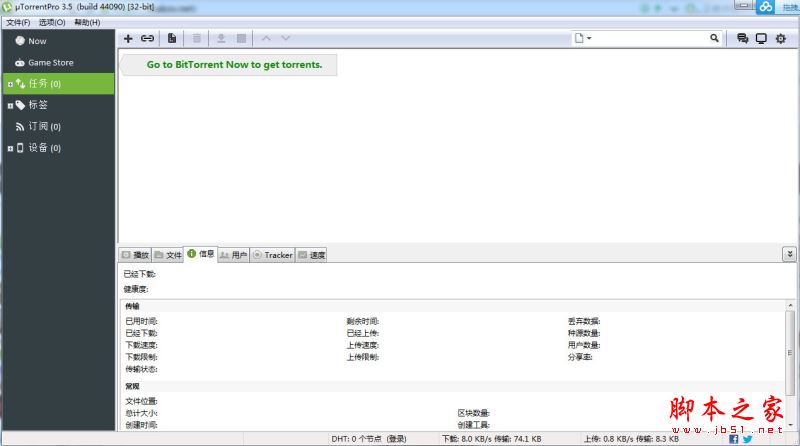This screenshot has height=446, width=800.
Task: Switch to the 速度 tab
Action: click(x=311, y=255)
